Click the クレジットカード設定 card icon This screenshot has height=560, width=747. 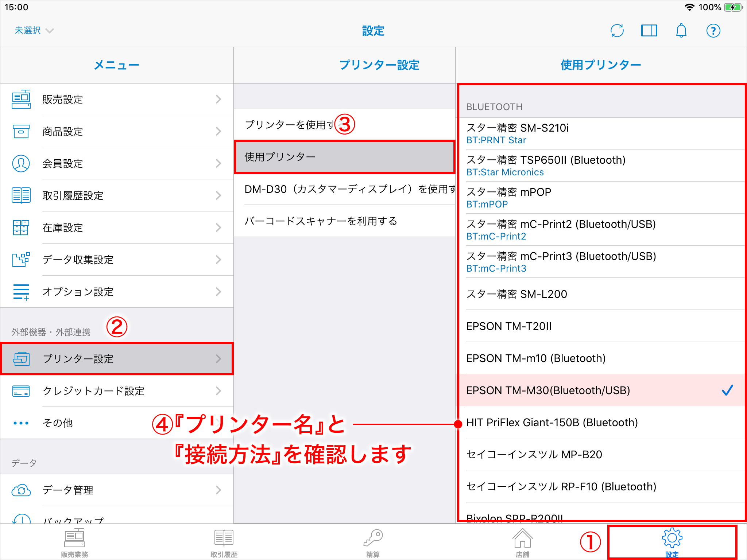(21, 391)
